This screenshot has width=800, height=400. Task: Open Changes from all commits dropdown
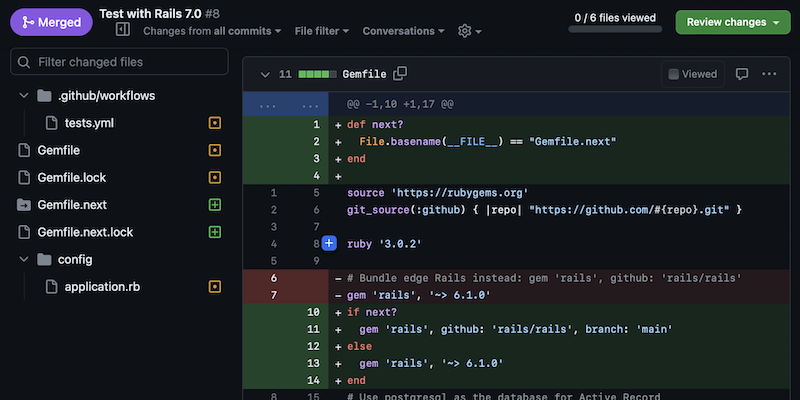[212, 31]
